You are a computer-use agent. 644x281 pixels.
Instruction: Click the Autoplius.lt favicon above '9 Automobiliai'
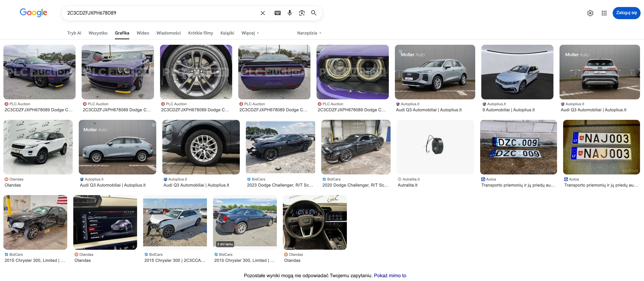[x=484, y=104]
